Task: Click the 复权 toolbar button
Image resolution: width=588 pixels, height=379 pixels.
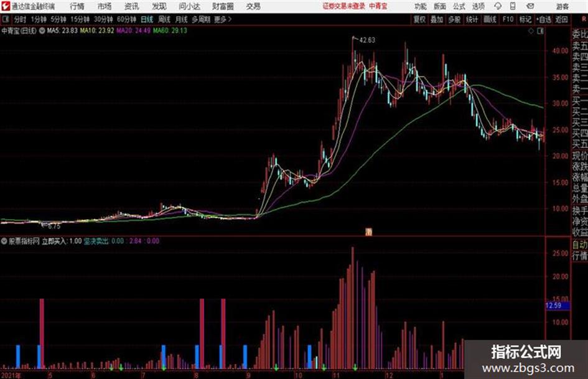Action: click(x=419, y=19)
